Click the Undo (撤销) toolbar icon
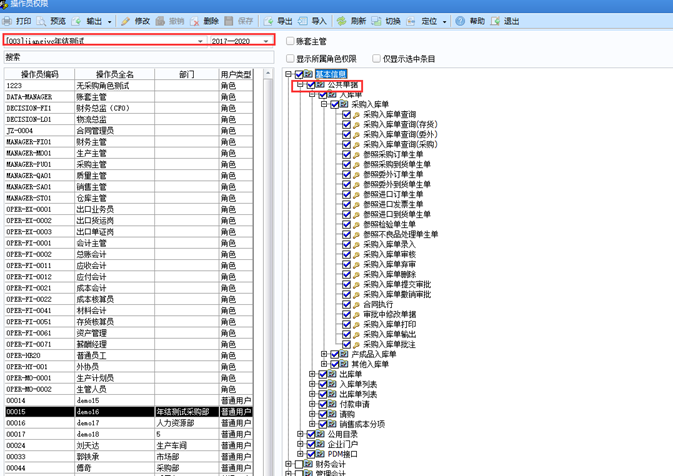Screen dimensions: 673x476 point(160,21)
